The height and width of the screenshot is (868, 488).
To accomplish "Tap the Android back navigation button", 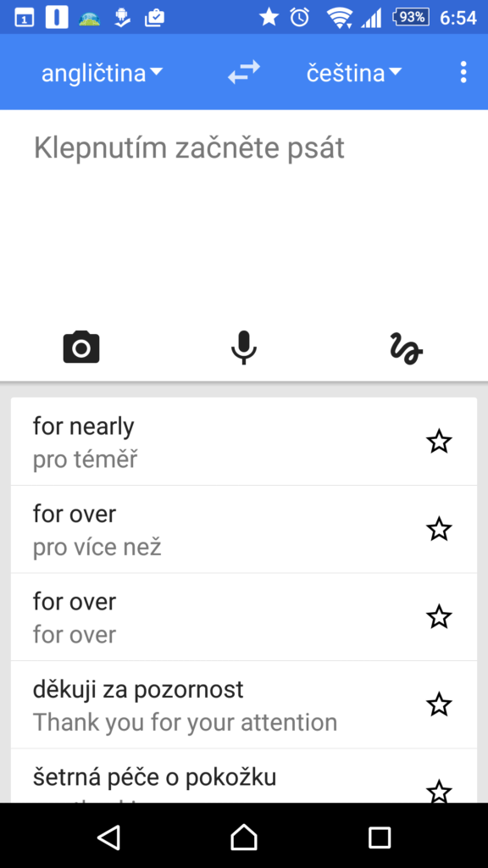I will 108,837.
